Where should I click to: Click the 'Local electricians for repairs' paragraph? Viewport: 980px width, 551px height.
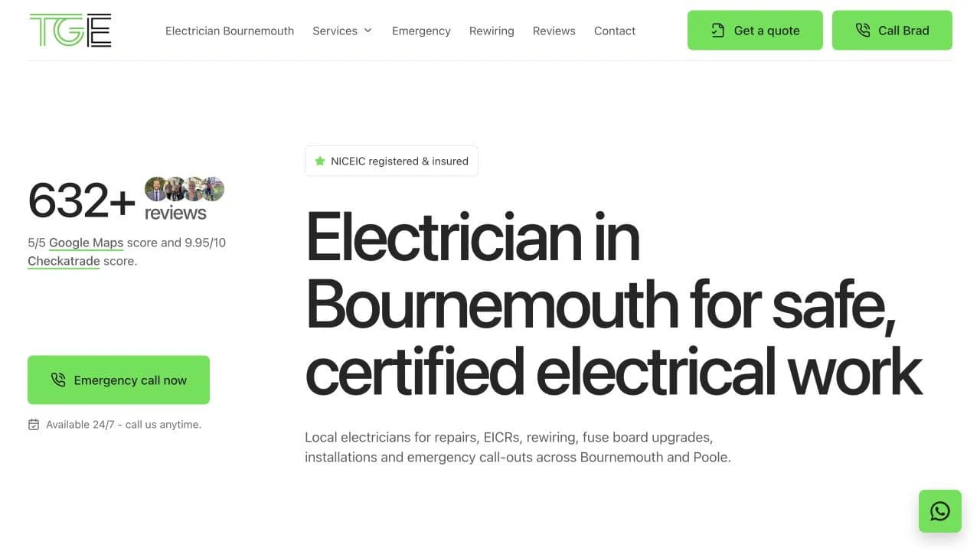pyautogui.click(x=518, y=448)
